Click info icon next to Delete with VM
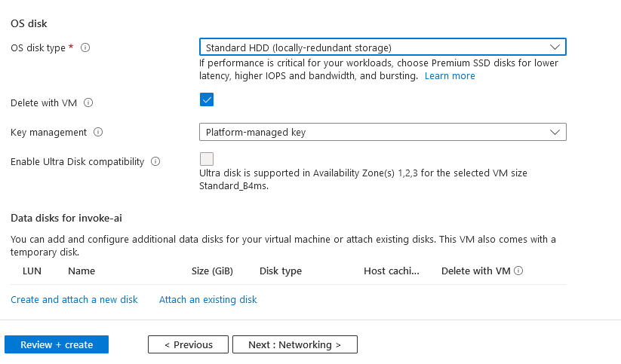621x364 pixels. pyautogui.click(x=88, y=102)
